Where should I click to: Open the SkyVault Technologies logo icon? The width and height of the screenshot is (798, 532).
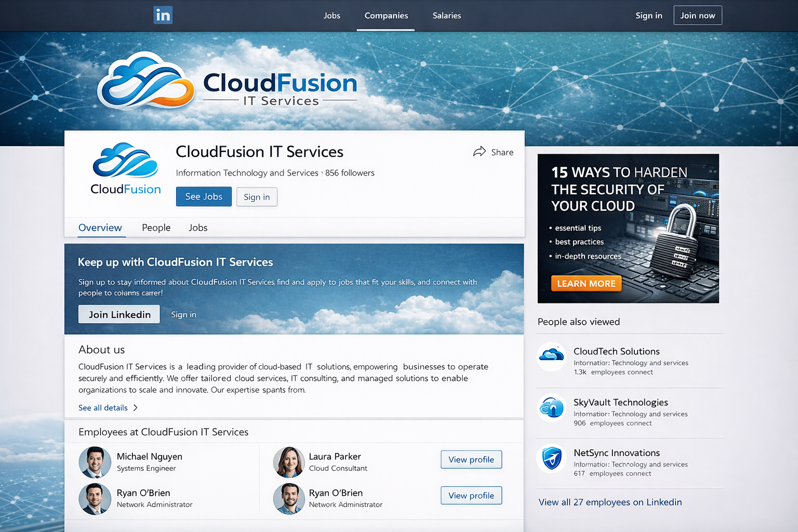pos(551,408)
